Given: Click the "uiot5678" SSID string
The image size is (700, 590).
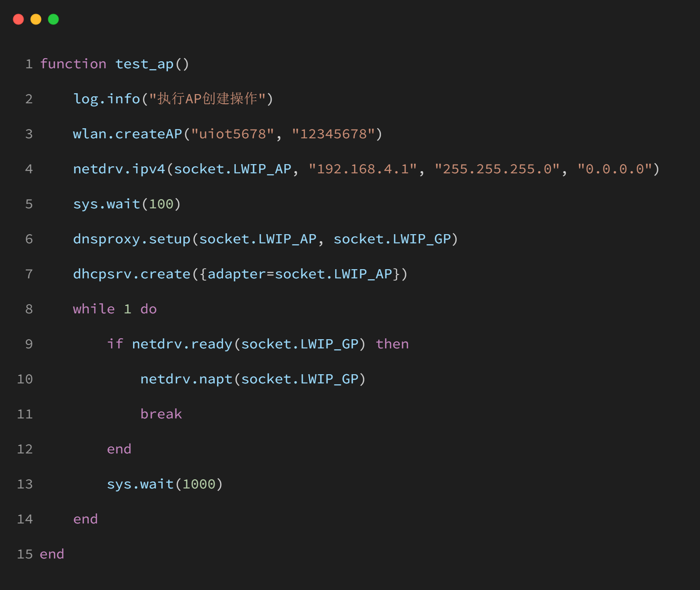Looking at the screenshot, I should coord(232,134).
